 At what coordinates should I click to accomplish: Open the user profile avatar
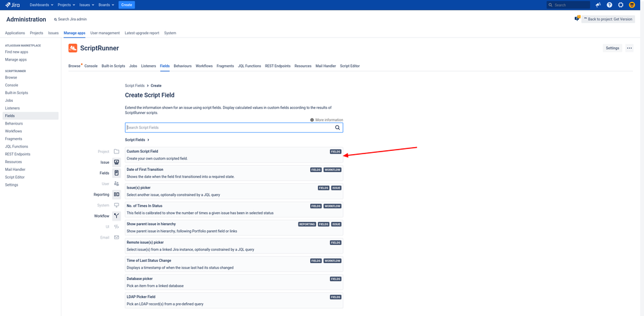(x=632, y=5)
